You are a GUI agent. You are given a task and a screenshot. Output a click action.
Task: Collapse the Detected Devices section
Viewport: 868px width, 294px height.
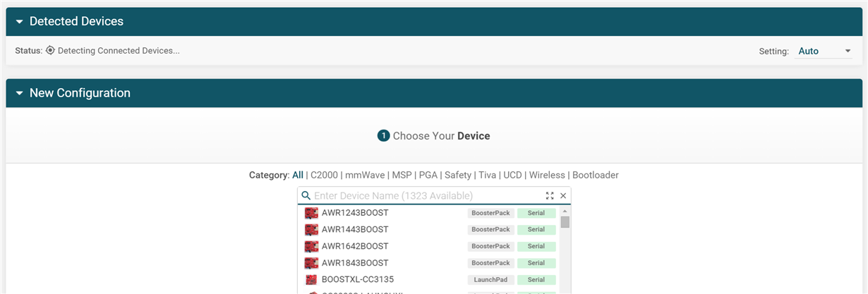(x=20, y=22)
